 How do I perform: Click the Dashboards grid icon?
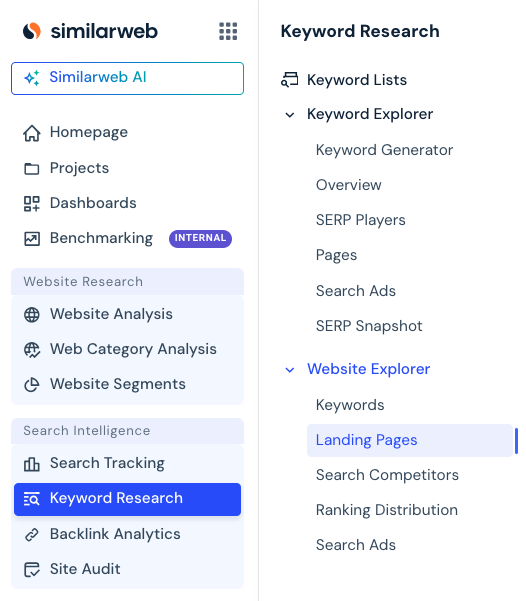click(32, 204)
